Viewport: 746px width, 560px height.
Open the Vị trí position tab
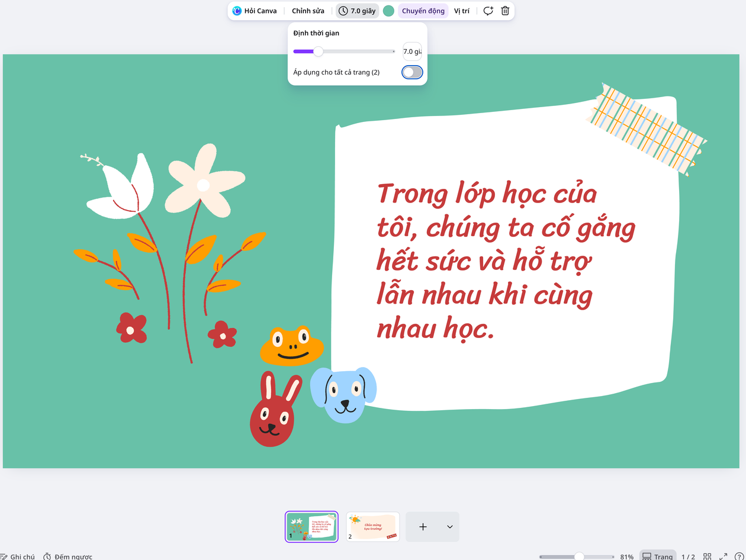(x=462, y=11)
